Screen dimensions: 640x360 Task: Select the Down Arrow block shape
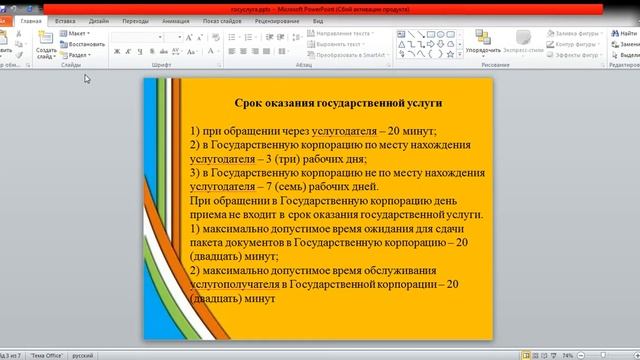tap(440, 44)
